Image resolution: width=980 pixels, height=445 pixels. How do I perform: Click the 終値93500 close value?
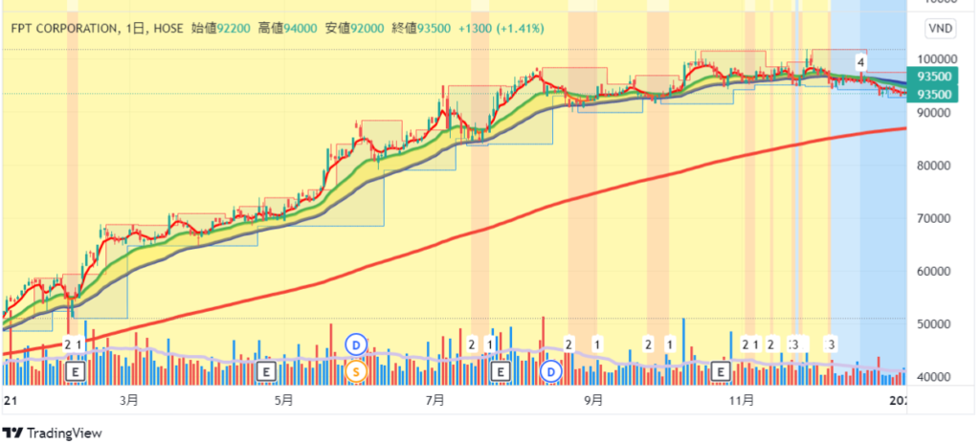tap(421, 29)
